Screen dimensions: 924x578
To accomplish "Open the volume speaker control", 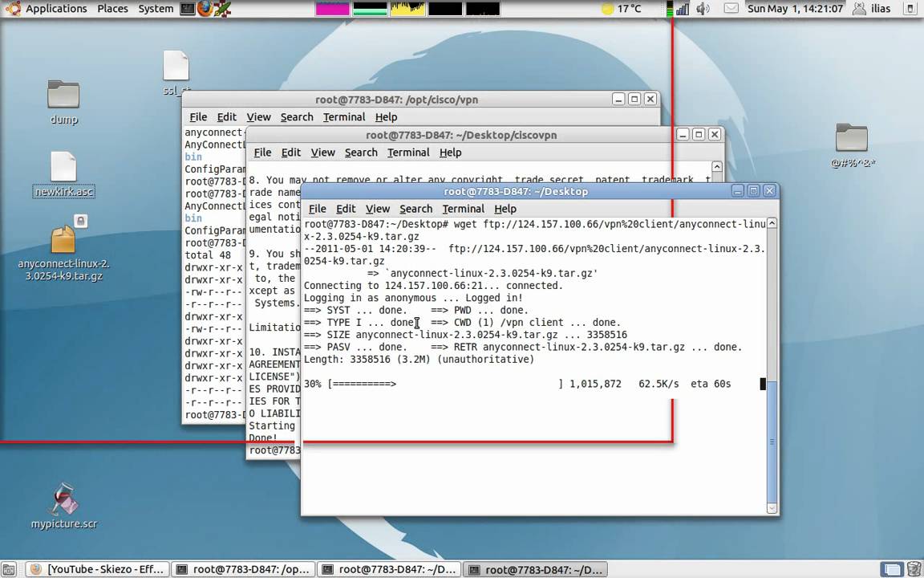I will [703, 9].
